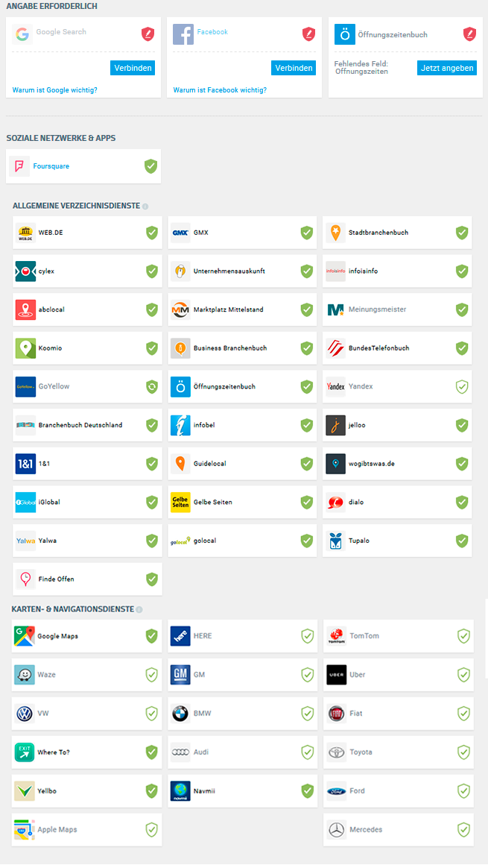Image resolution: width=488 pixels, height=868 pixels.
Task: Click the Marktplatz Mittelstand logo
Action: pyautogui.click(x=180, y=309)
